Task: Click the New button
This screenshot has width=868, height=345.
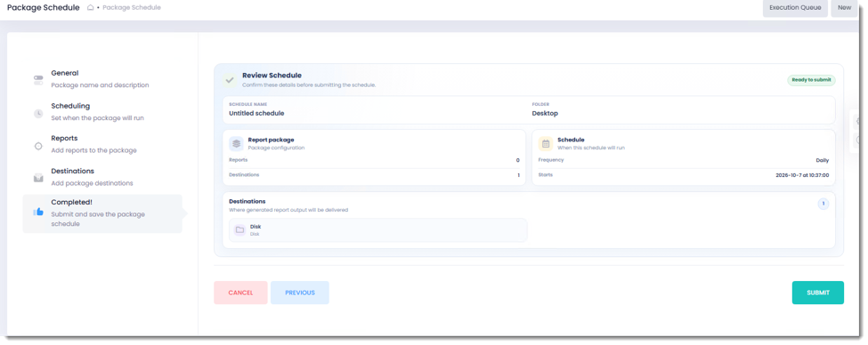Action: pos(844,8)
